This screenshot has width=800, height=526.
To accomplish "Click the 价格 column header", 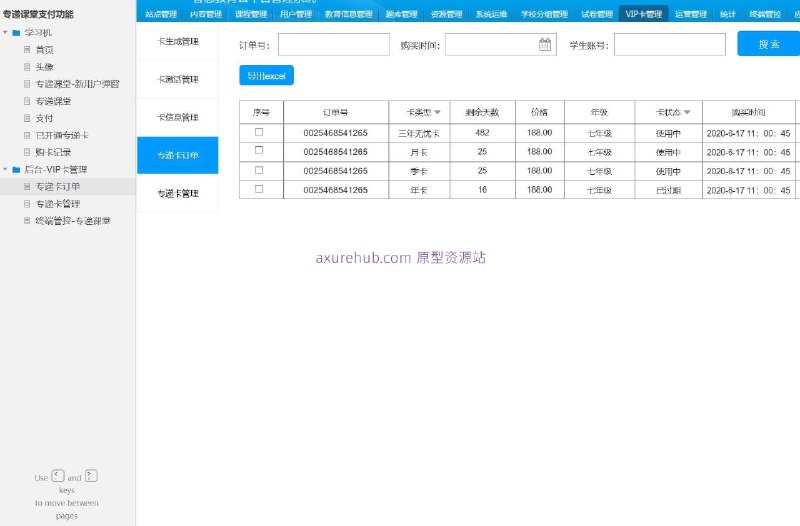I will (x=539, y=112).
